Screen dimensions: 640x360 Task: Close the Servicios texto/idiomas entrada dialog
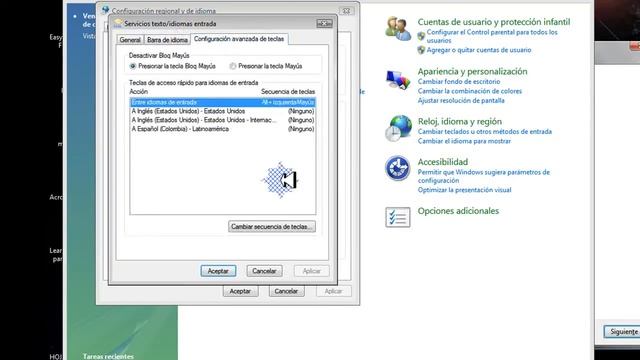tap(325, 24)
